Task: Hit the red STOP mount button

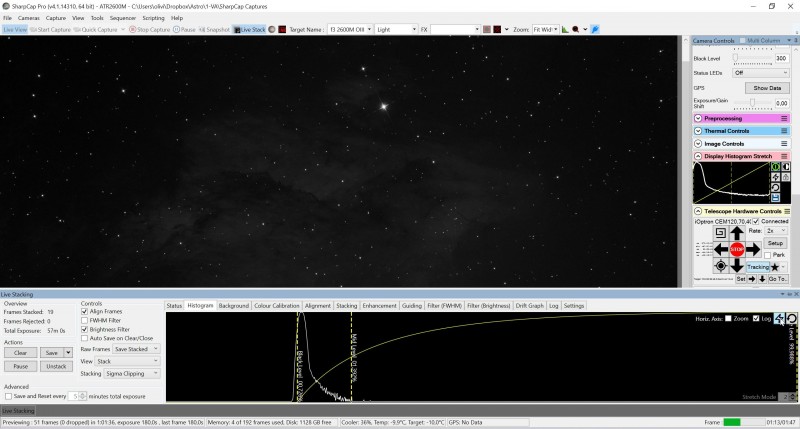Action: 737,249
